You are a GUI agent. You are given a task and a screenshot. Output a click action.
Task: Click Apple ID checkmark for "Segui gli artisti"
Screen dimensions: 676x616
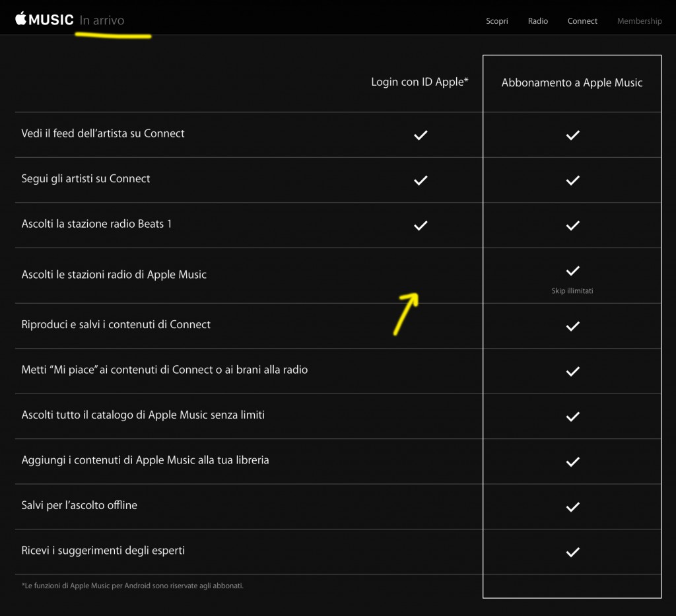[421, 180]
